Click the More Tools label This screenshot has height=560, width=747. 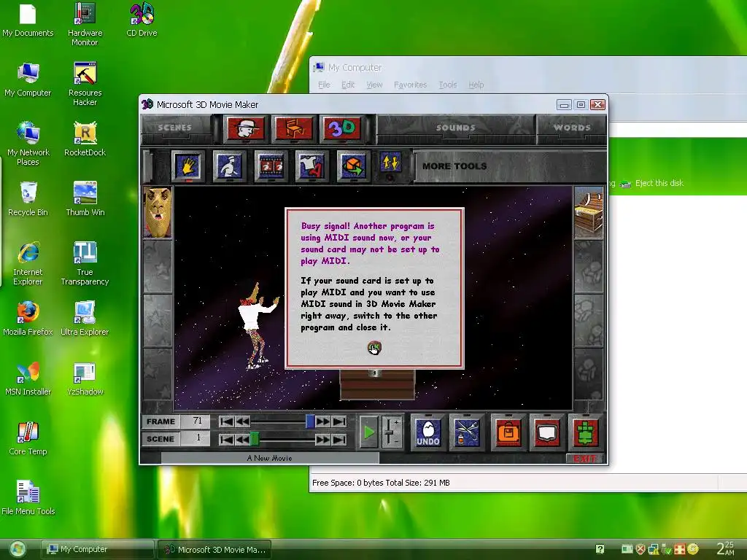(454, 166)
